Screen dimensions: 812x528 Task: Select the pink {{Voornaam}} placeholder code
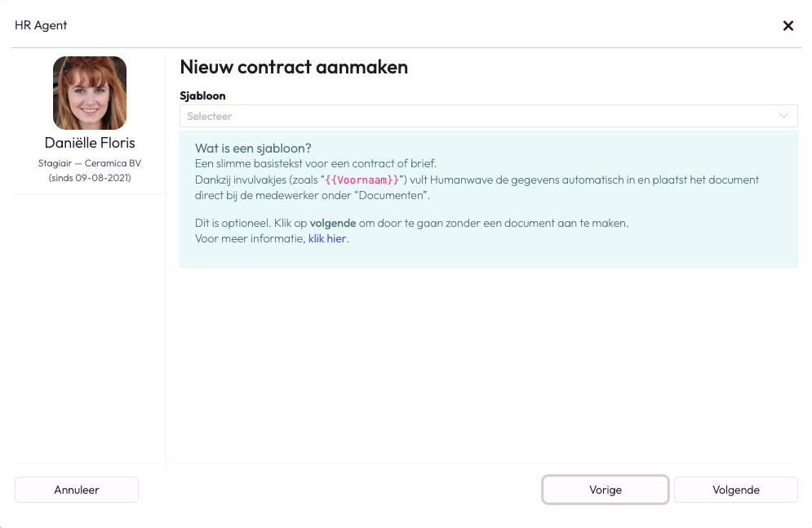362,180
